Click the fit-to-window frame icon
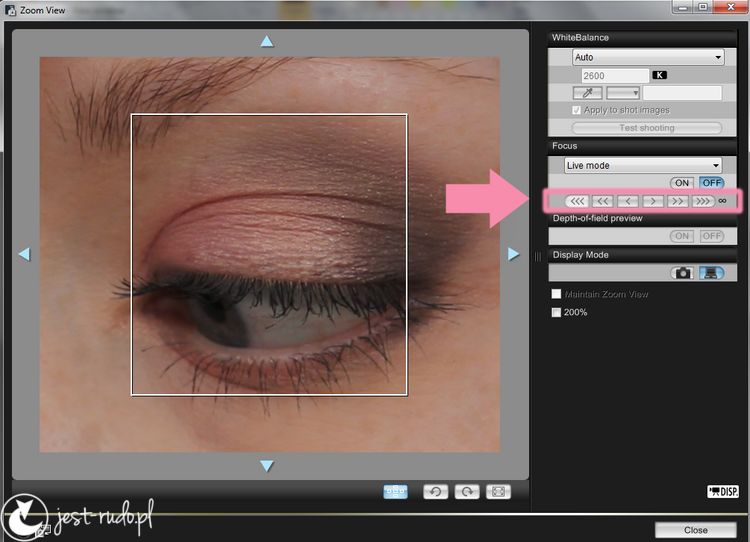The width and height of the screenshot is (750, 542). (498, 492)
